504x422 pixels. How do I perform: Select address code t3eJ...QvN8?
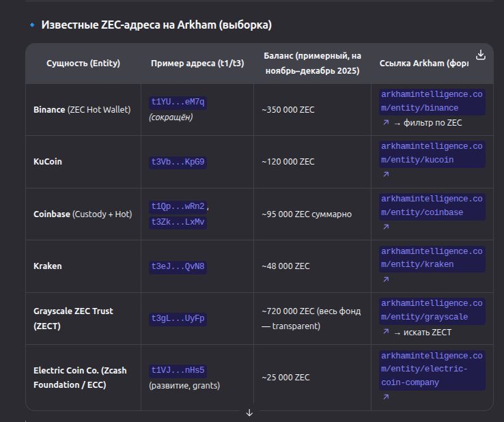[x=178, y=267]
